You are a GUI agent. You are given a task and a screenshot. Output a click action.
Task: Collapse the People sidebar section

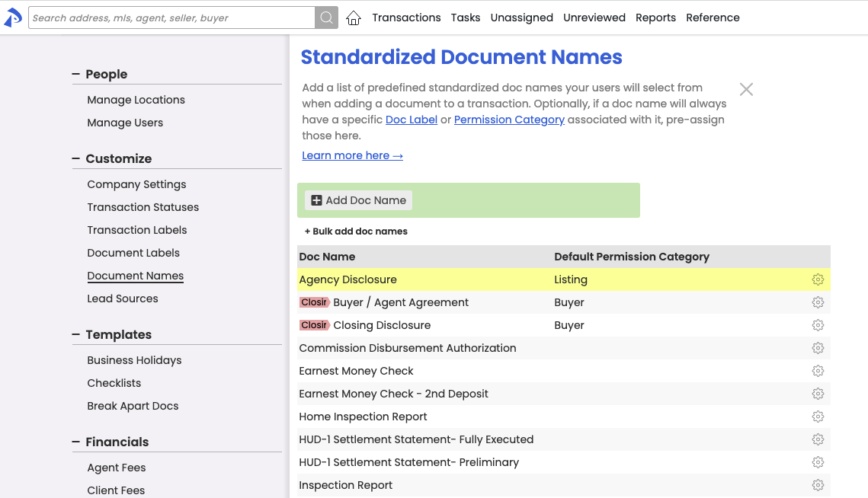pos(75,74)
